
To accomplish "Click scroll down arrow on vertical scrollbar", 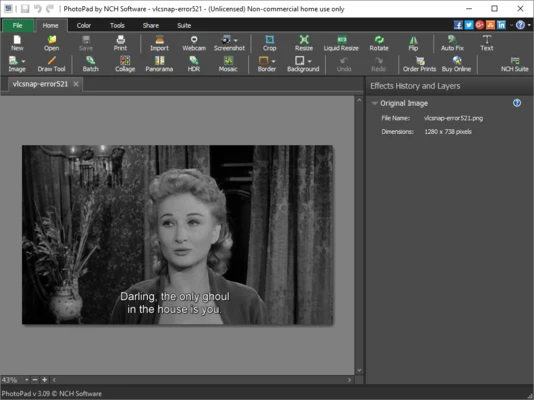I will click(x=359, y=370).
